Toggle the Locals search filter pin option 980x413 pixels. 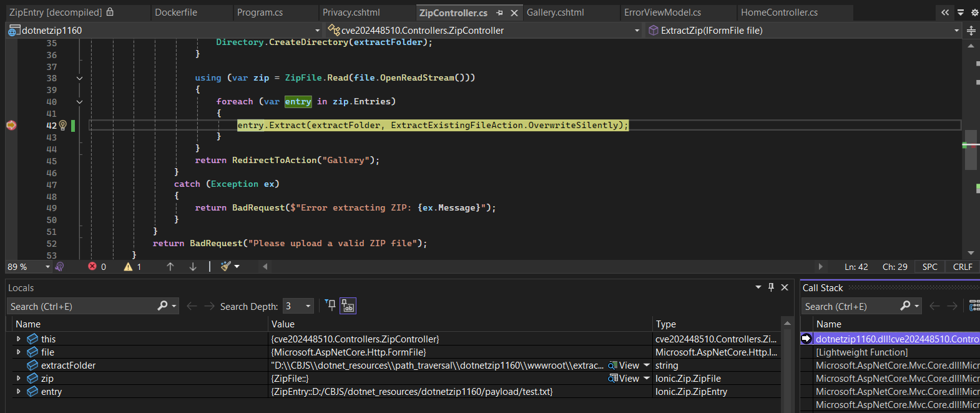(331, 306)
